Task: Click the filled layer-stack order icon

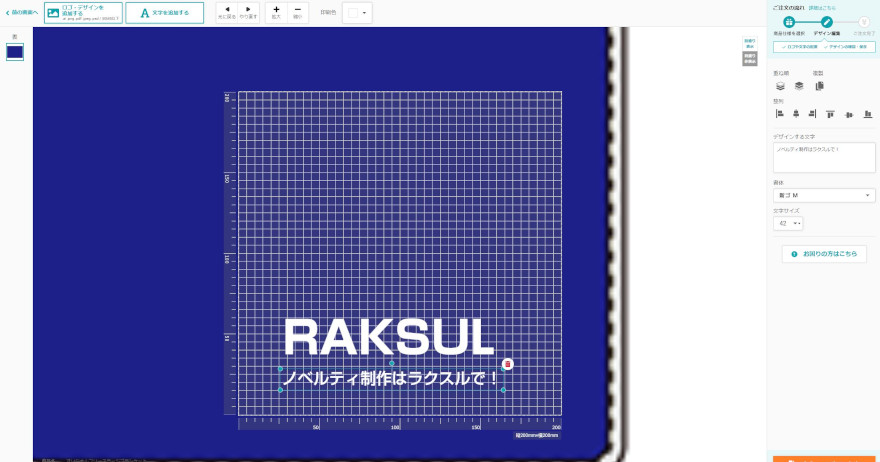Action: tap(799, 86)
